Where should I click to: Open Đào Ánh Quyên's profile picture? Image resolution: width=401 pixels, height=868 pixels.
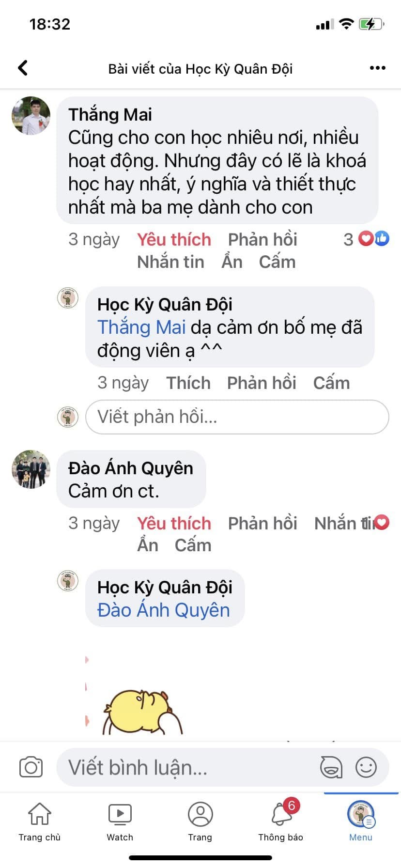[31, 469]
